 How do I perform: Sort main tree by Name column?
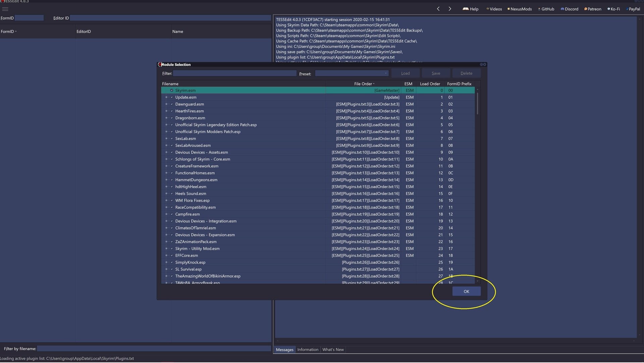coord(221,32)
